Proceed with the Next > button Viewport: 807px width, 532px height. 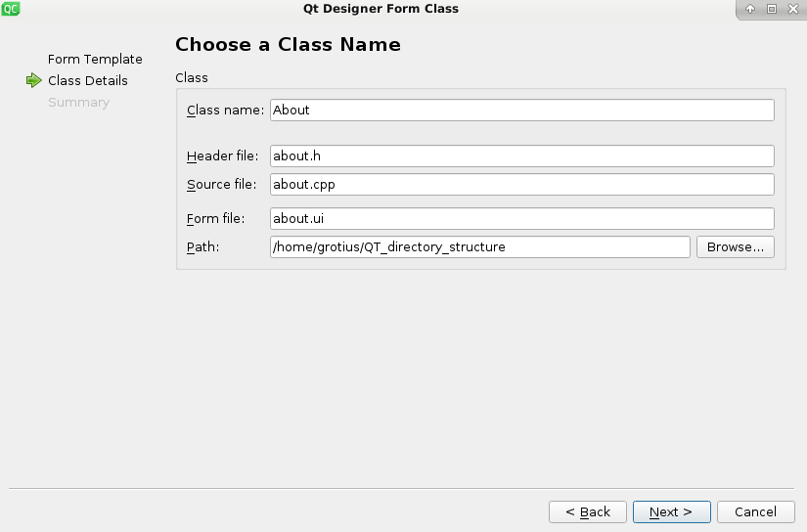point(672,511)
